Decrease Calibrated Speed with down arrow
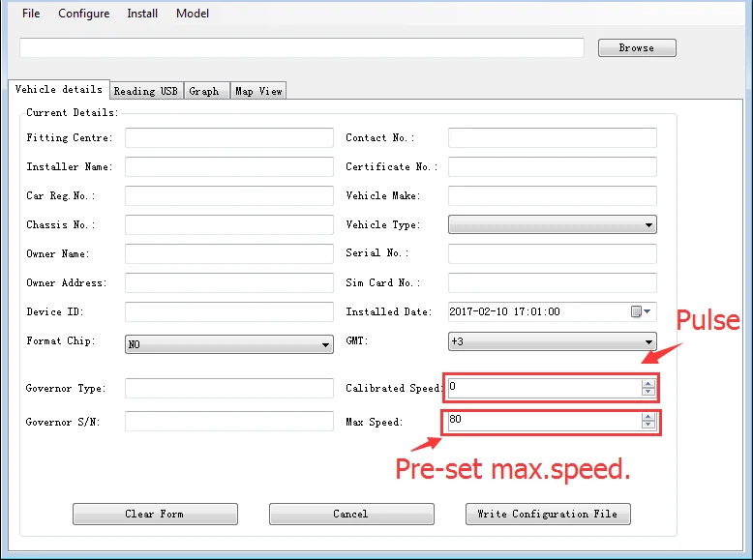The image size is (753, 560). [648, 392]
